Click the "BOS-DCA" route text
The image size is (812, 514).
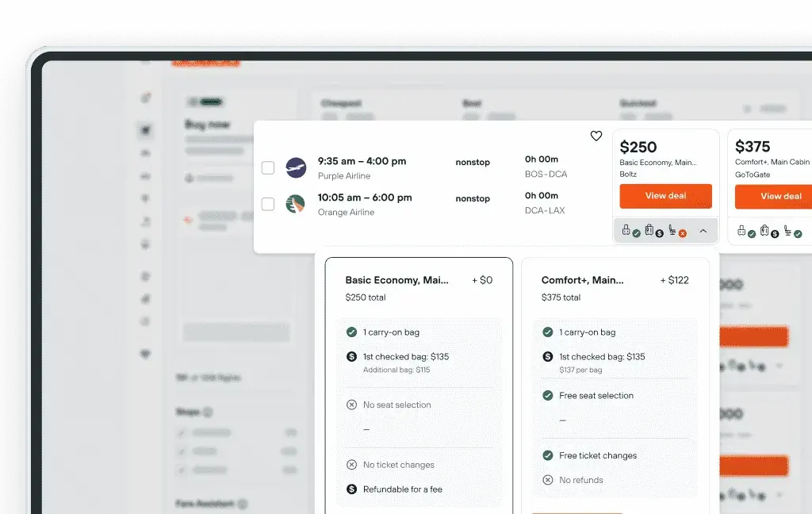point(546,174)
